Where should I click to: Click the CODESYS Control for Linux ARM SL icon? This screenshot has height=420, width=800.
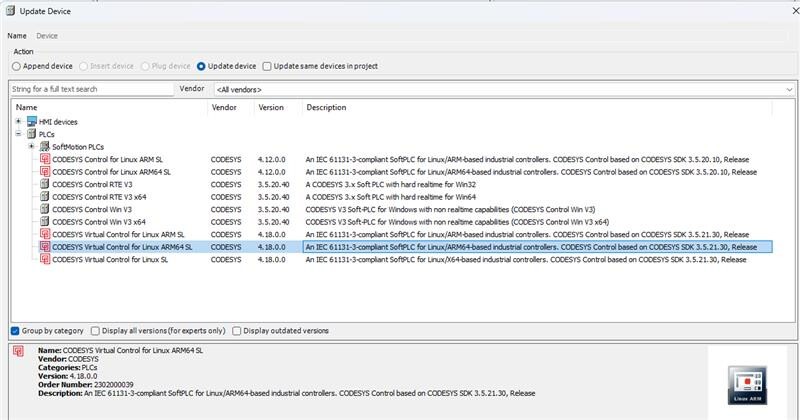point(45,159)
